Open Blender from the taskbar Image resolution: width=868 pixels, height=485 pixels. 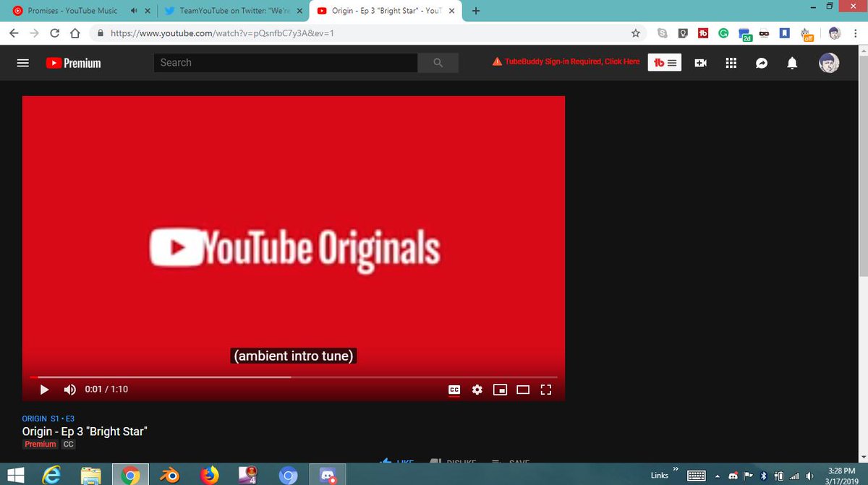point(170,475)
